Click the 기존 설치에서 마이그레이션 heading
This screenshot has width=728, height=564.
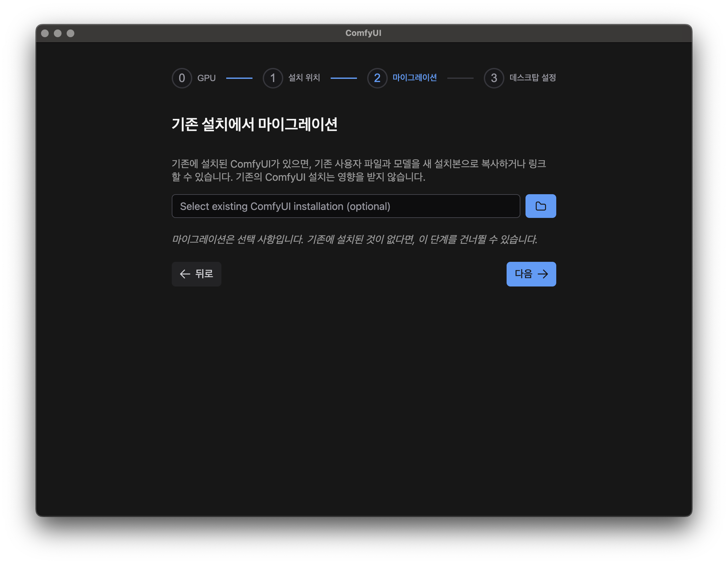click(x=254, y=124)
